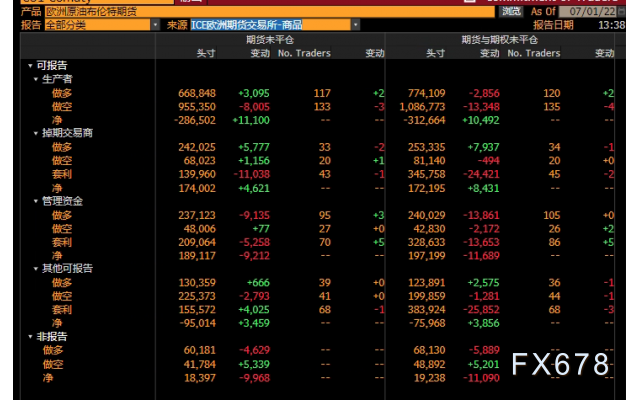Click the value 383,924
640x400 pixels.
pyautogui.click(x=427, y=309)
